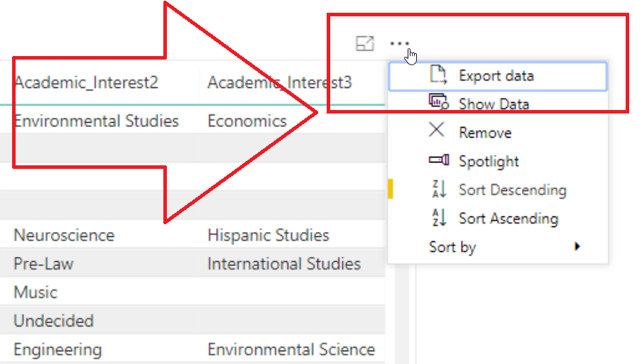Expand the Sort by submenu arrow
642x364 pixels.
point(577,246)
